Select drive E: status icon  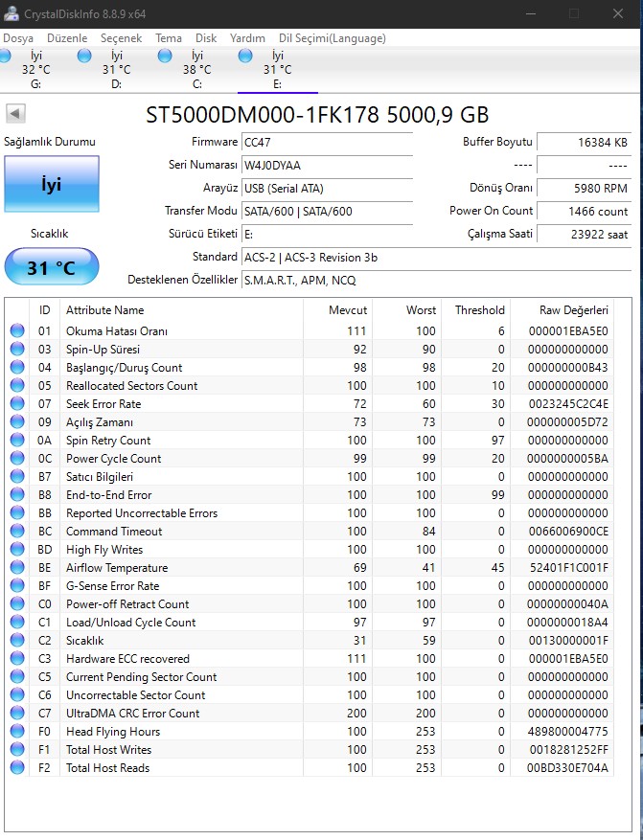coord(245,56)
